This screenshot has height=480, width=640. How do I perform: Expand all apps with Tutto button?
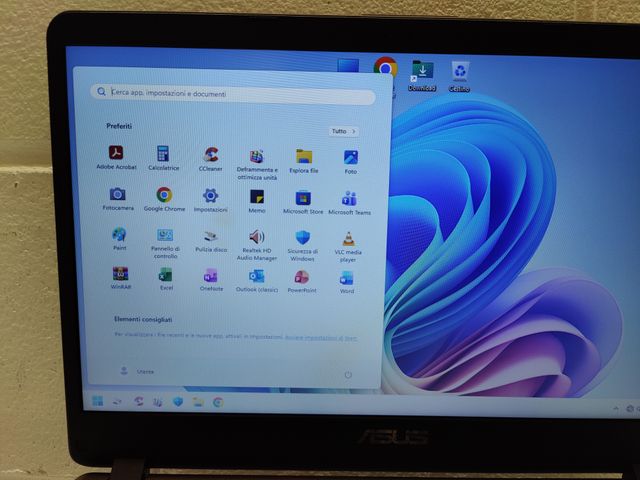click(x=344, y=131)
